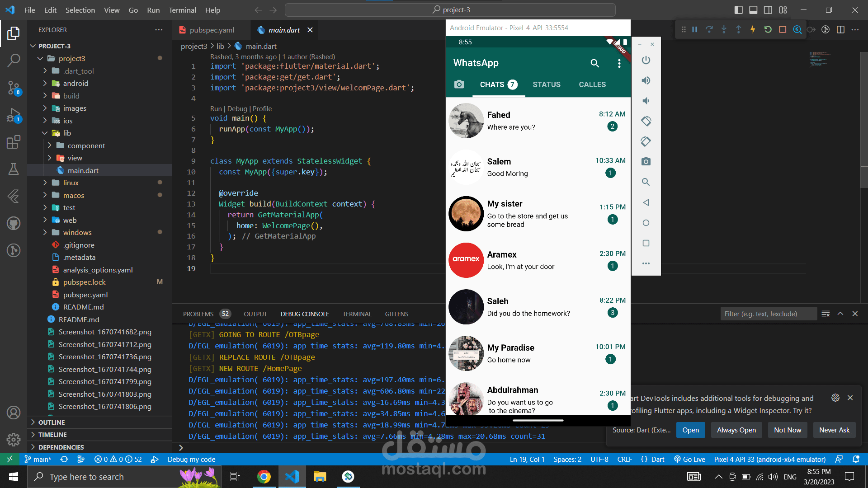Click Always Open button
The height and width of the screenshot is (488, 868).
[x=736, y=430]
